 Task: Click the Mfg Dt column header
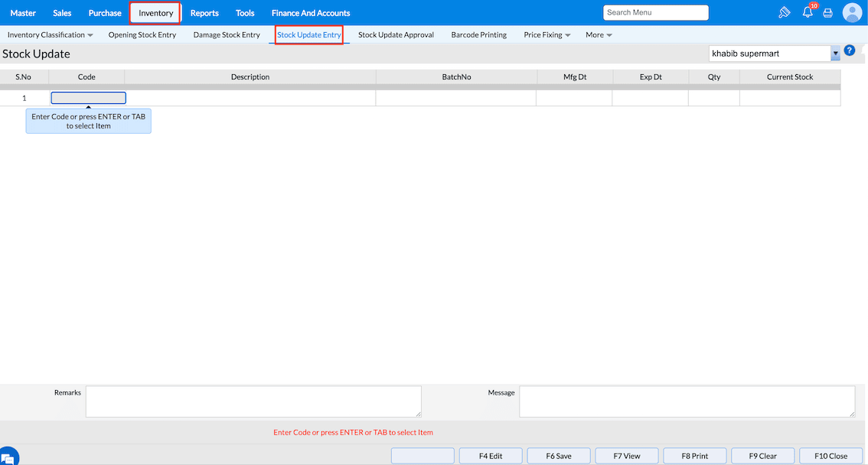coord(575,76)
